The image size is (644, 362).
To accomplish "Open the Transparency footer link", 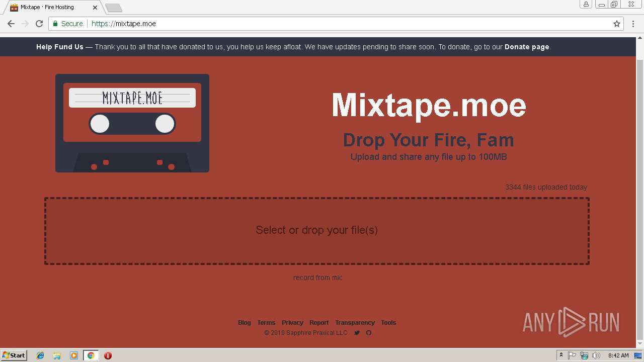I will [x=355, y=323].
